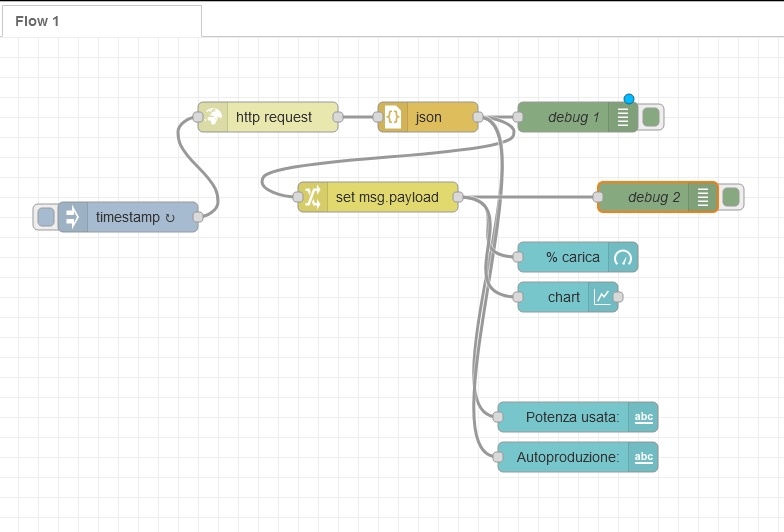
Task: Click the abc icon on Autoproduzione node
Action: pos(644,457)
